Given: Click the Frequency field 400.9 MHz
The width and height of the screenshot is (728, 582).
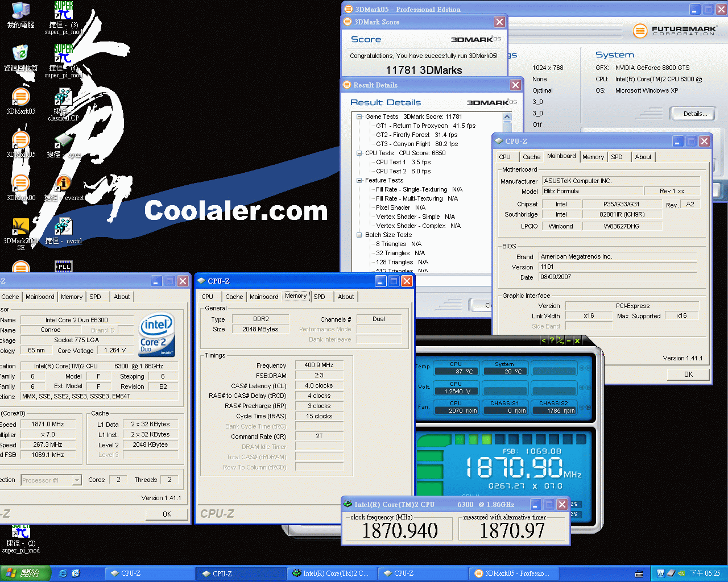Looking at the screenshot, I should click(319, 365).
